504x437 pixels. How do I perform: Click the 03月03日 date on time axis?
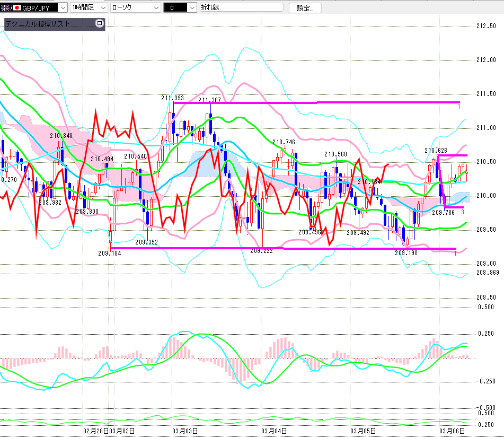[185, 431]
